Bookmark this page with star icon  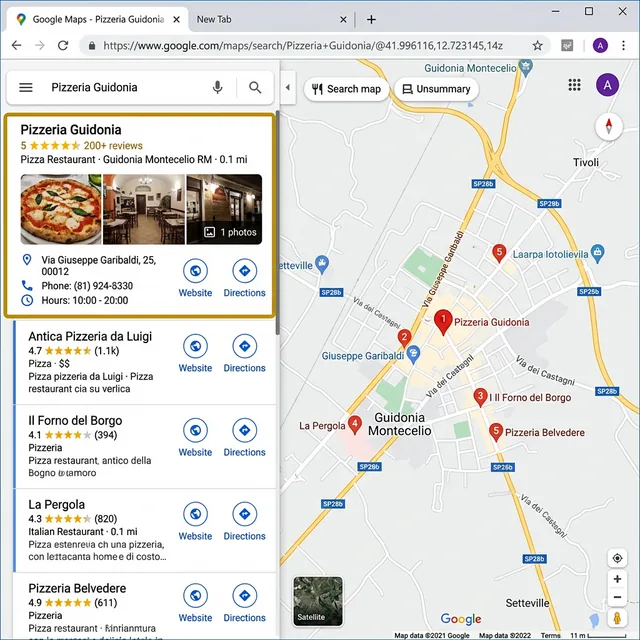coord(538,45)
